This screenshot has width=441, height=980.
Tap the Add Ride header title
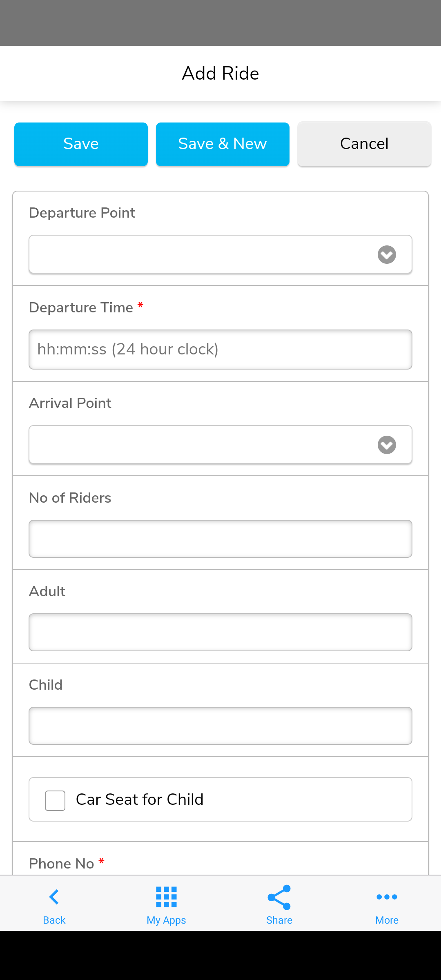220,73
